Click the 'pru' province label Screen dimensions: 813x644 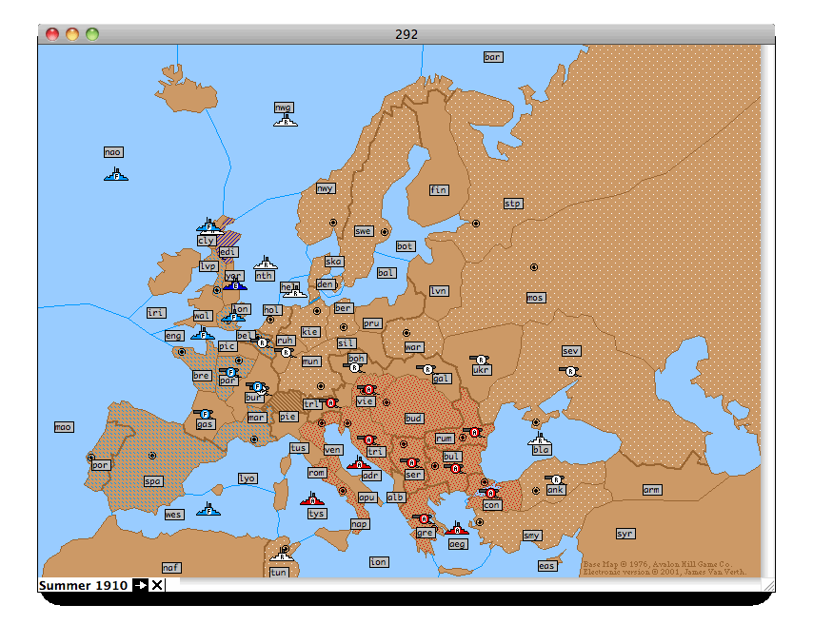tap(372, 323)
